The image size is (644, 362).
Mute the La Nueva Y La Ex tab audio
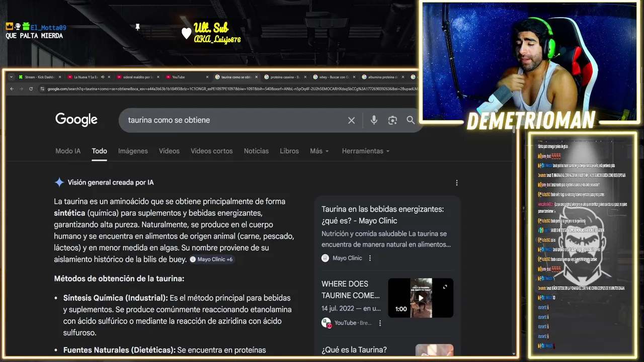[x=102, y=77]
